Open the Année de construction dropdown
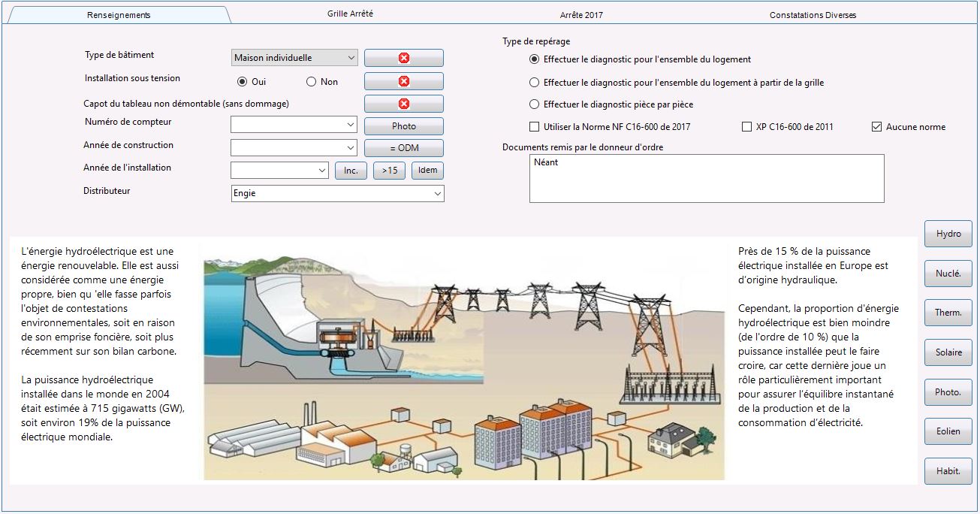The width and height of the screenshot is (980, 514). point(294,148)
